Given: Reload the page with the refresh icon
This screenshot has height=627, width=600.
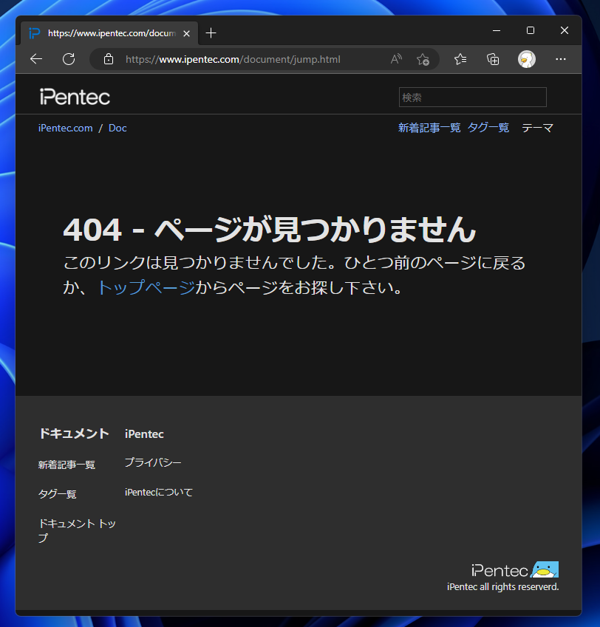Looking at the screenshot, I should pos(69,59).
